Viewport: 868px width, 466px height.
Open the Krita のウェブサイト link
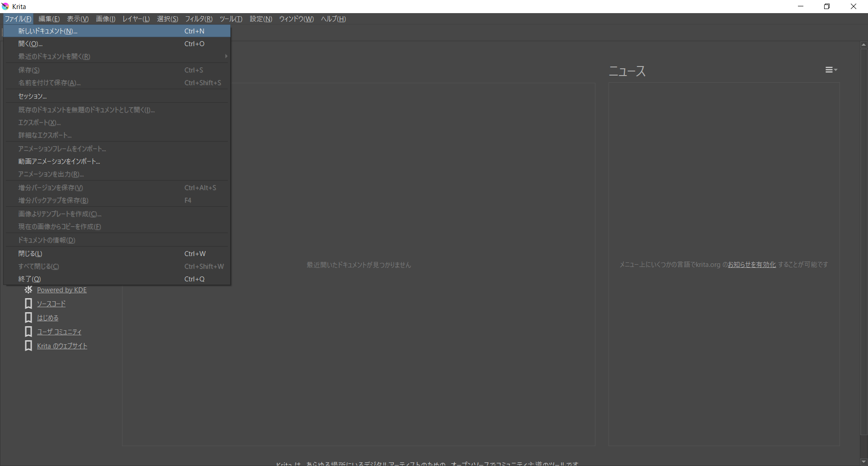[x=62, y=346]
